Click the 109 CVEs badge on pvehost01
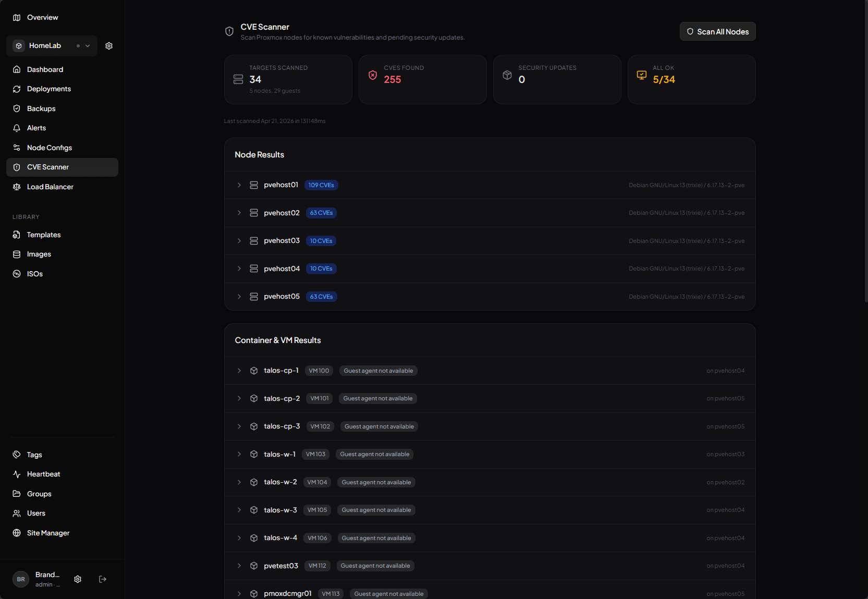Screen dimensions: 868x599 [x=321, y=185]
